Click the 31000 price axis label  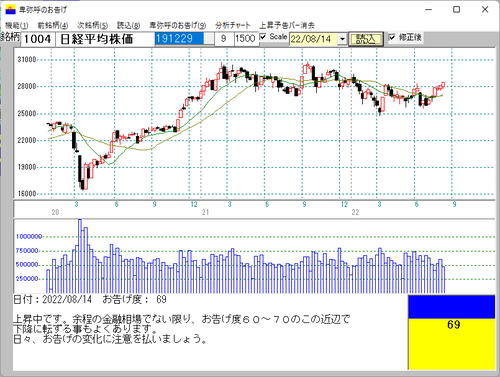(x=27, y=59)
